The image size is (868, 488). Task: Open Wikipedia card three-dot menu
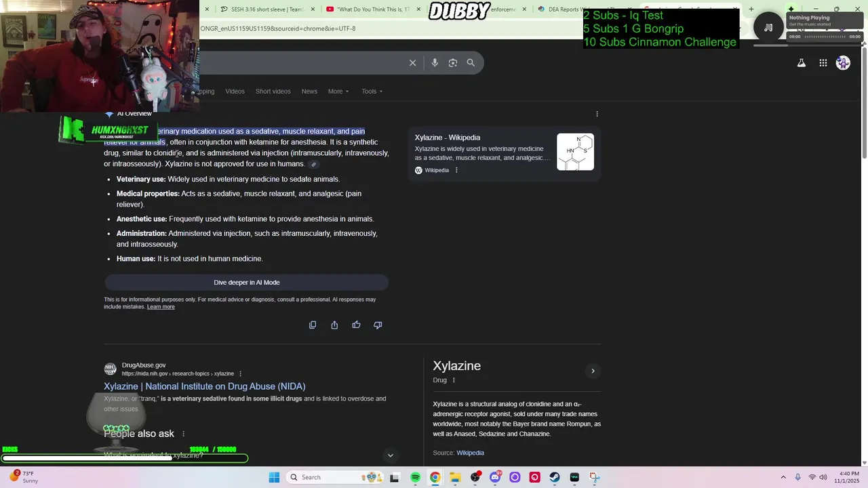point(456,170)
